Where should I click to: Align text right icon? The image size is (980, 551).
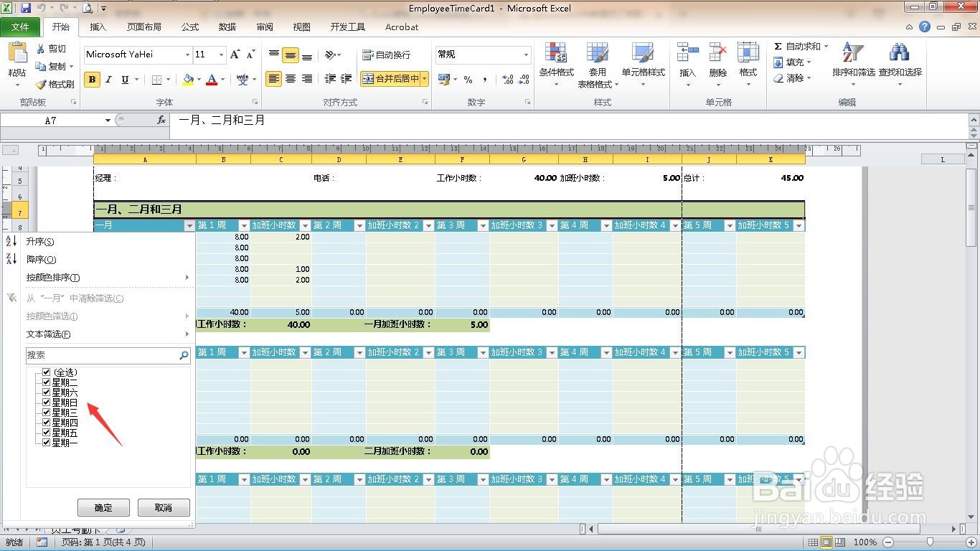pos(307,79)
